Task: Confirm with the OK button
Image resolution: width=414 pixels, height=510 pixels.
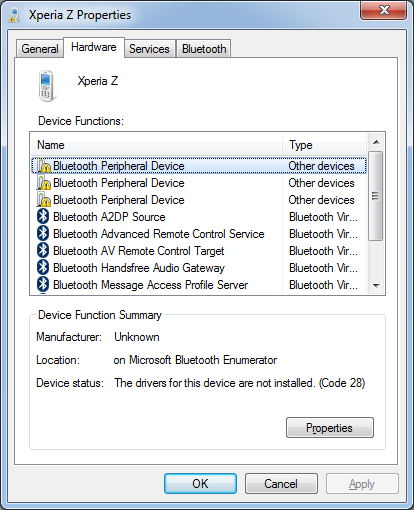Action: [x=200, y=484]
